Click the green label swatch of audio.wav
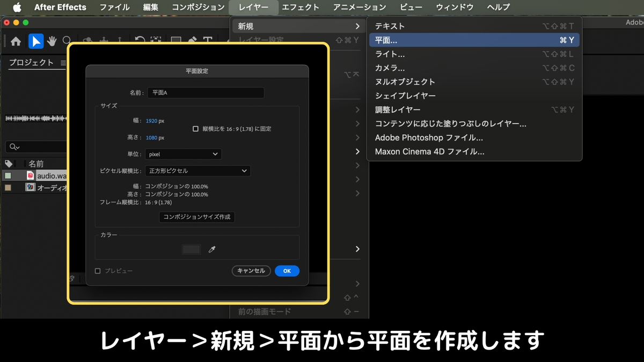Screen dimensions: 644x362 tap(8, 175)
